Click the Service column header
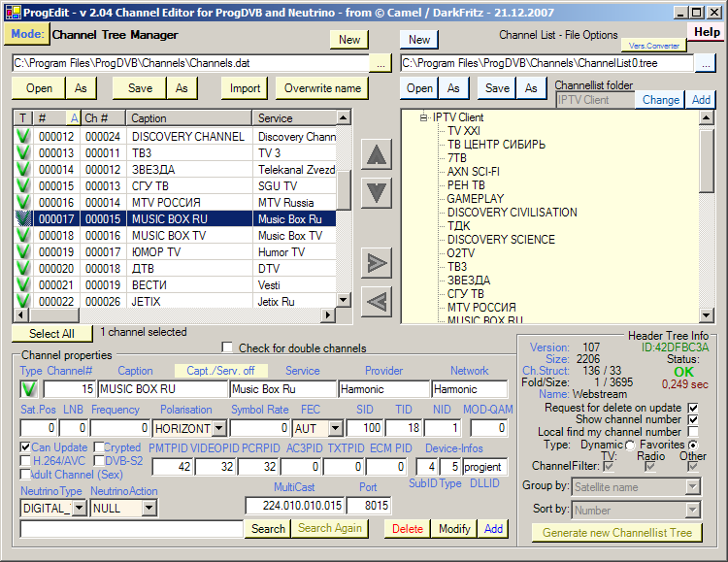The height and width of the screenshot is (562, 728). (294, 118)
